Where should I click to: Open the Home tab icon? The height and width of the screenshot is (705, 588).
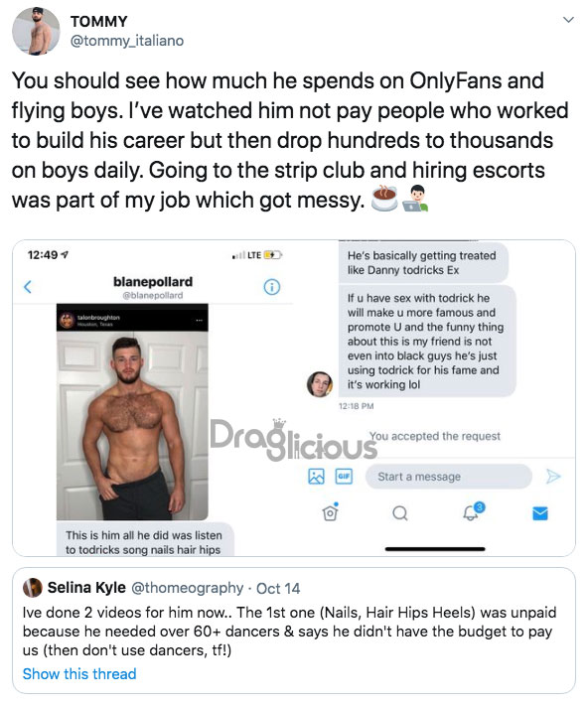pos(330,512)
